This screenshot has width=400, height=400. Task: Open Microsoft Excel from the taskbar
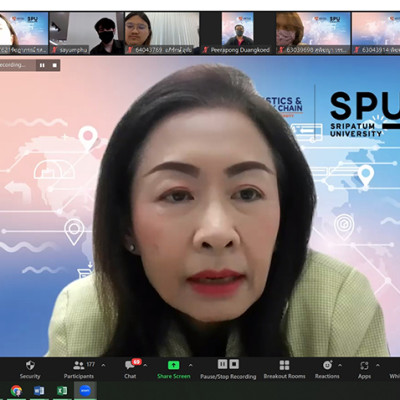pyautogui.click(x=62, y=391)
